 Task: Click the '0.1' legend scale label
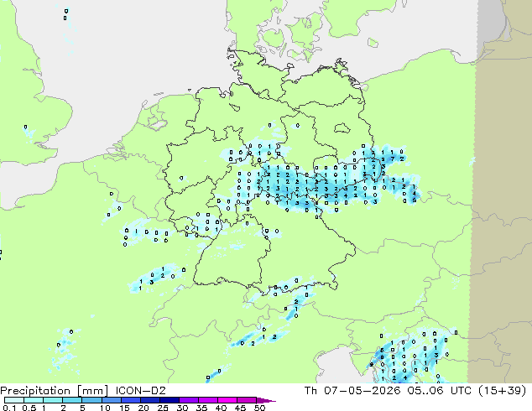click(9, 408)
